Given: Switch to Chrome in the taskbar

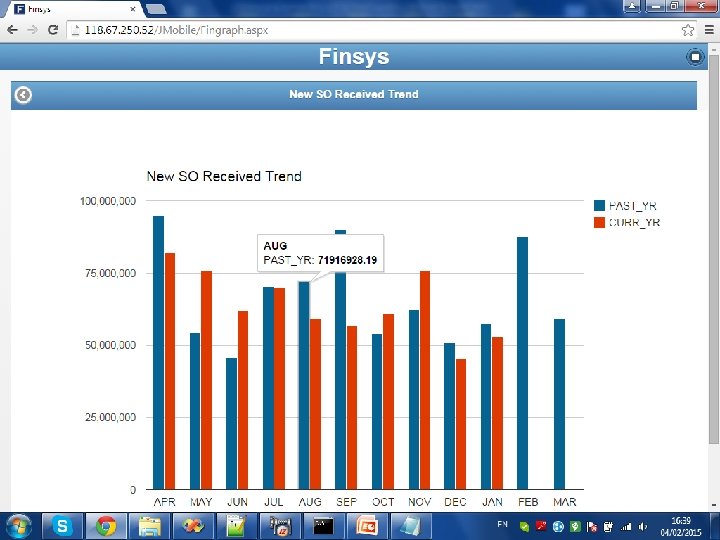Looking at the screenshot, I should (x=106, y=526).
